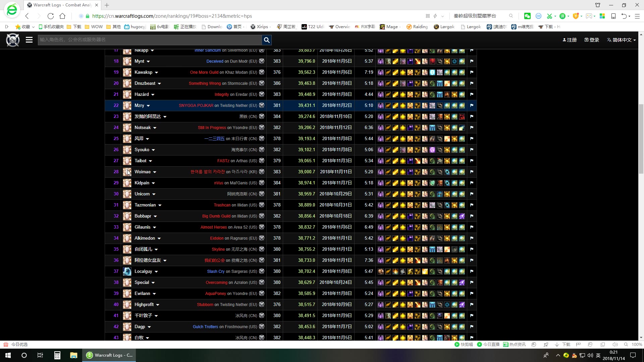
Task: Expand the dropdown next to Mzry
Action: (x=148, y=106)
